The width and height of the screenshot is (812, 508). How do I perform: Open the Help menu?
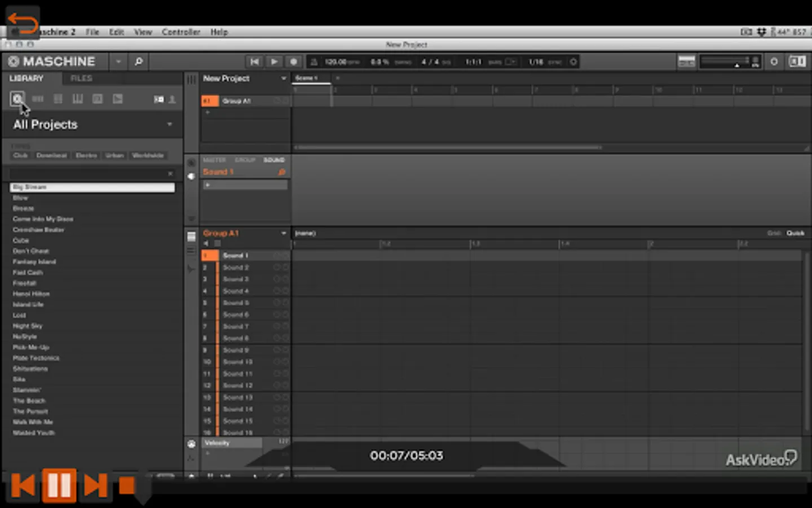click(x=219, y=32)
